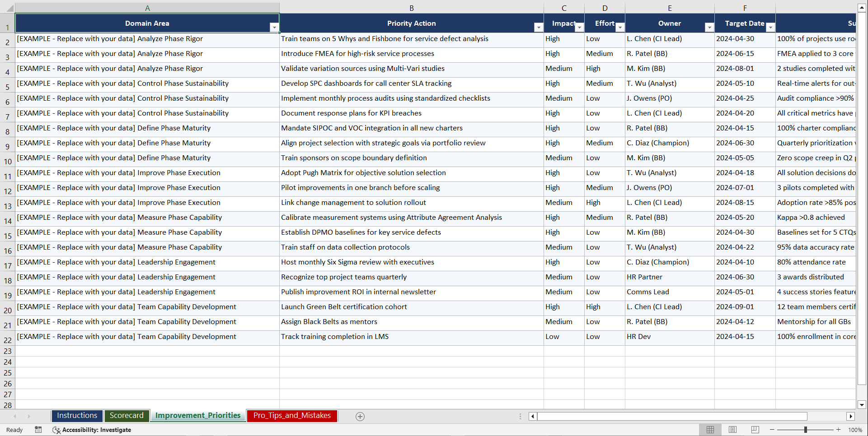Switch to Normal view in the status bar
This screenshot has height=436, width=868.
point(710,430)
